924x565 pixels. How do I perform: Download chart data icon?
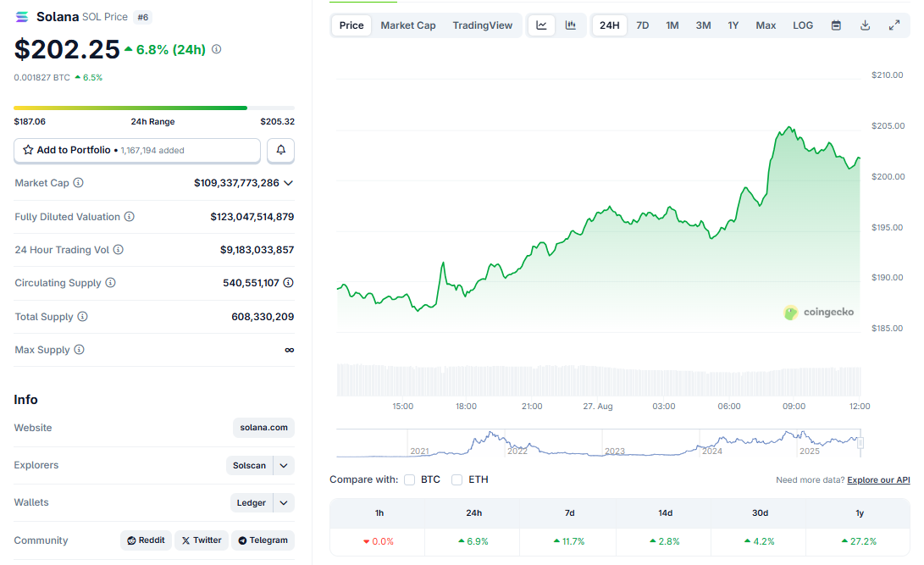pos(865,25)
